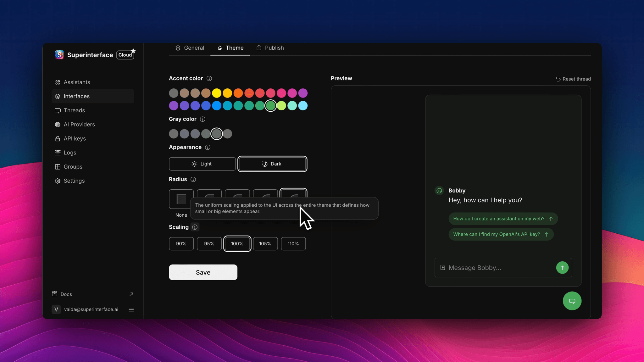This screenshot has height=362, width=644.
Task: Click Reset thread in the preview
Action: 573,79
